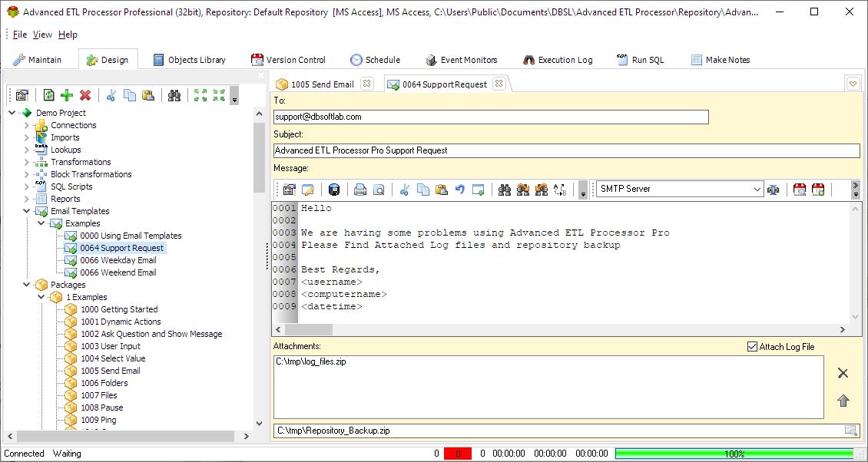Expand the SQL Scripts tree node
The width and height of the screenshot is (868, 462).
pos(26,186)
